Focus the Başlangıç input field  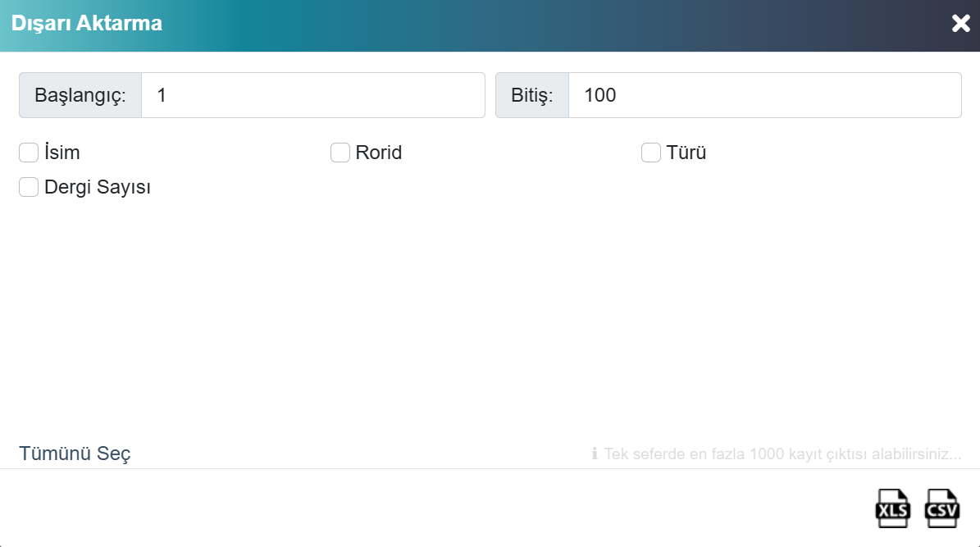[x=313, y=95]
